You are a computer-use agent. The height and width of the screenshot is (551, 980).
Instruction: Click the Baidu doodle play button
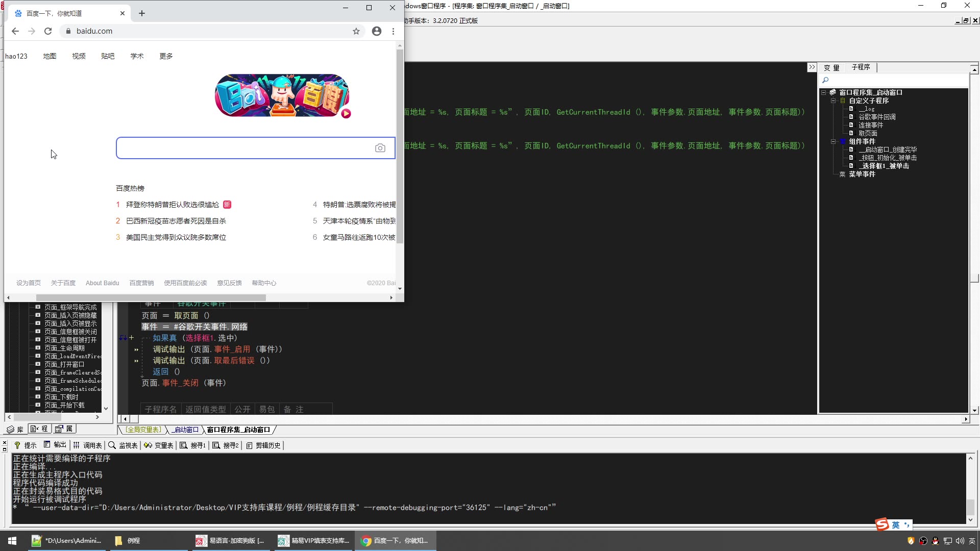point(346,114)
